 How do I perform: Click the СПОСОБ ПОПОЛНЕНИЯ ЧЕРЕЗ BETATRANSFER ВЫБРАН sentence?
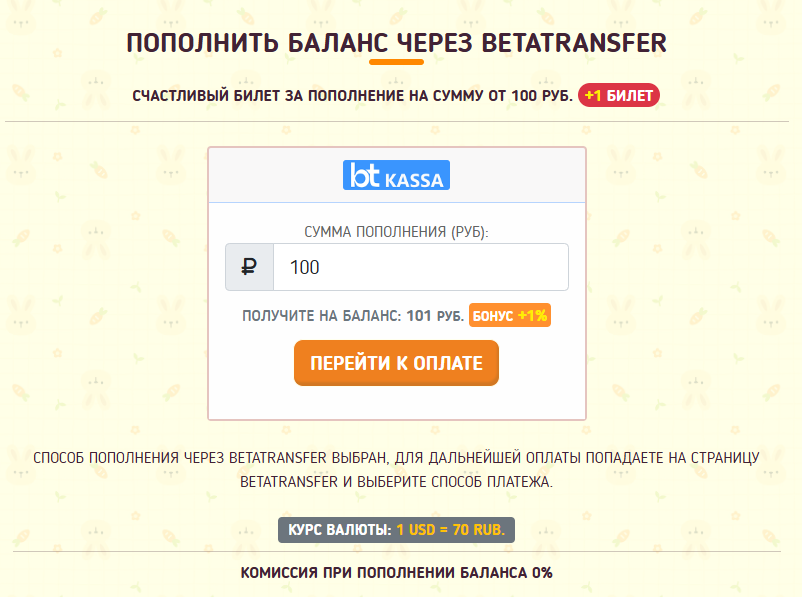pos(396,458)
